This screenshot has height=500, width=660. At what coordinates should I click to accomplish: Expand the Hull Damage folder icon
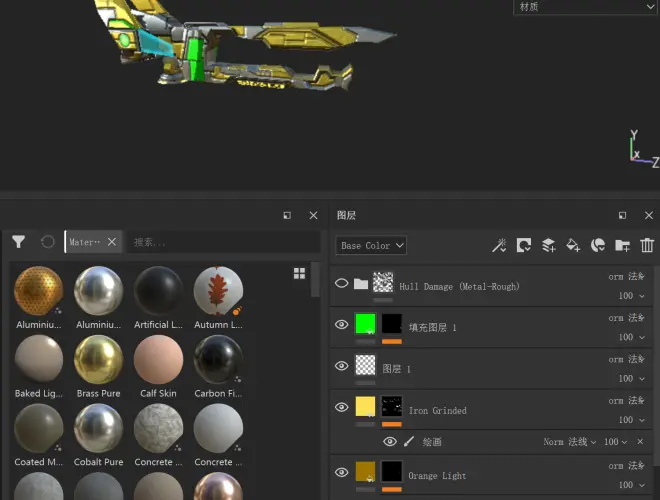361,284
